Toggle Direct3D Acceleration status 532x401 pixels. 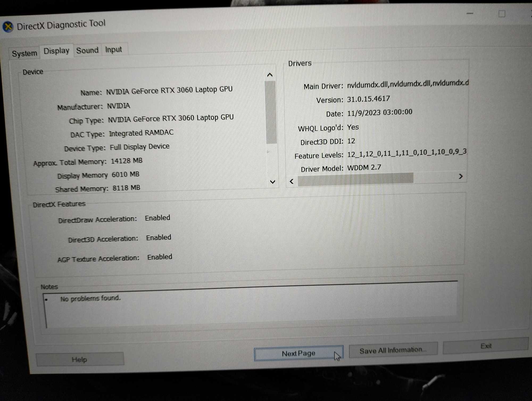point(158,238)
